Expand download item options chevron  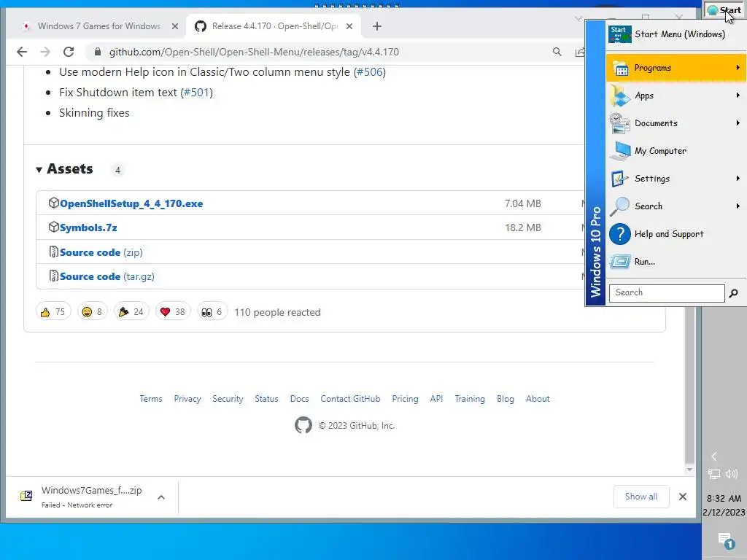point(161,497)
